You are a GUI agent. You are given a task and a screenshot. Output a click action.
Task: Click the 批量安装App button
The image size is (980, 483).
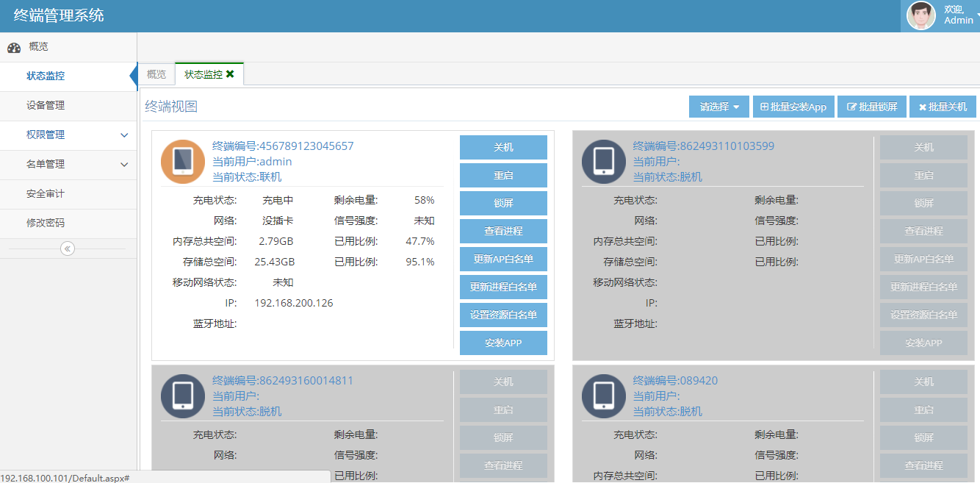[x=793, y=107]
